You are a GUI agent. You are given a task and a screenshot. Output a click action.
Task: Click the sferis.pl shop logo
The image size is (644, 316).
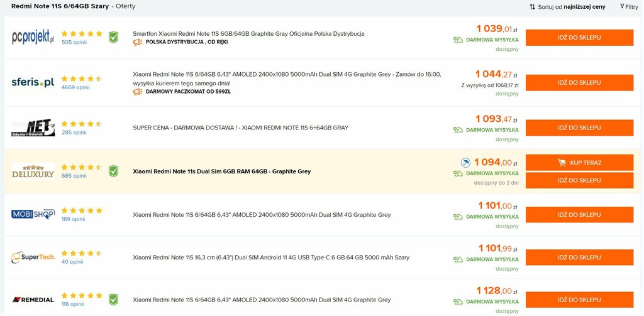[x=33, y=82]
